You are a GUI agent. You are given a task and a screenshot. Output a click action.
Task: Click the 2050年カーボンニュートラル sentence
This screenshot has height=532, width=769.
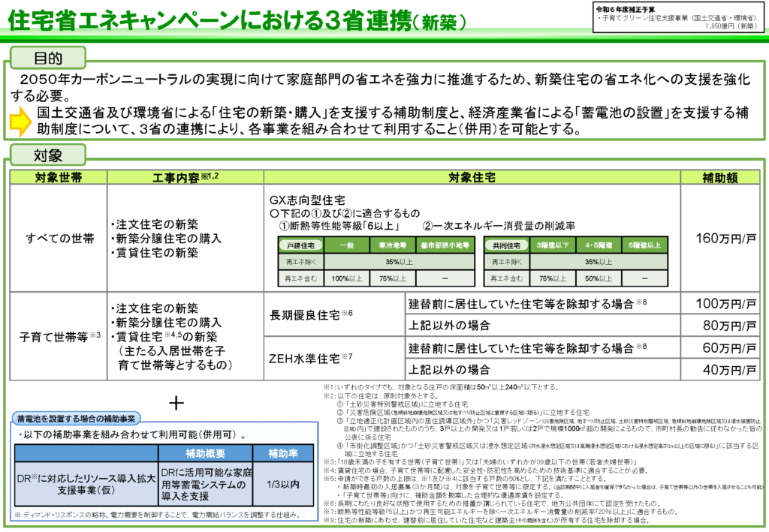tap(380, 87)
